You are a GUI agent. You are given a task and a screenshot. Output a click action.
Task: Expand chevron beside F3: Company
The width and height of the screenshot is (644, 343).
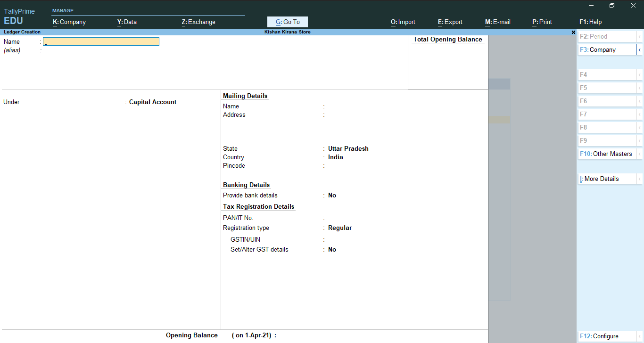pos(640,50)
